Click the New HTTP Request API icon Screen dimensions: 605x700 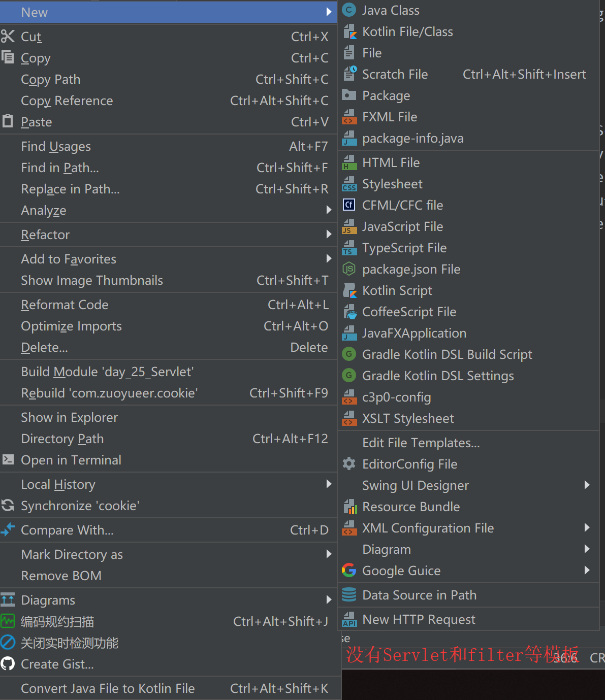point(349,619)
